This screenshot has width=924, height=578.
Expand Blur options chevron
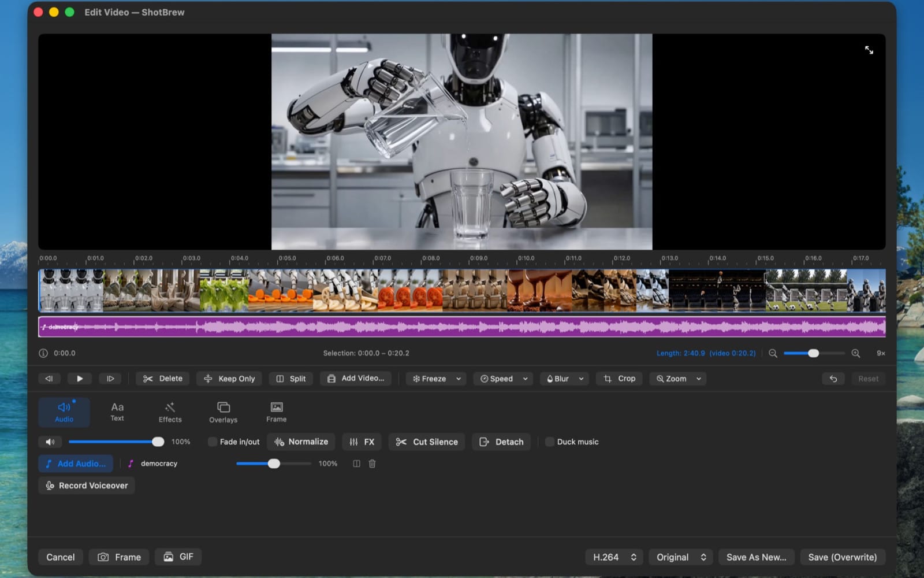point(582,379)
